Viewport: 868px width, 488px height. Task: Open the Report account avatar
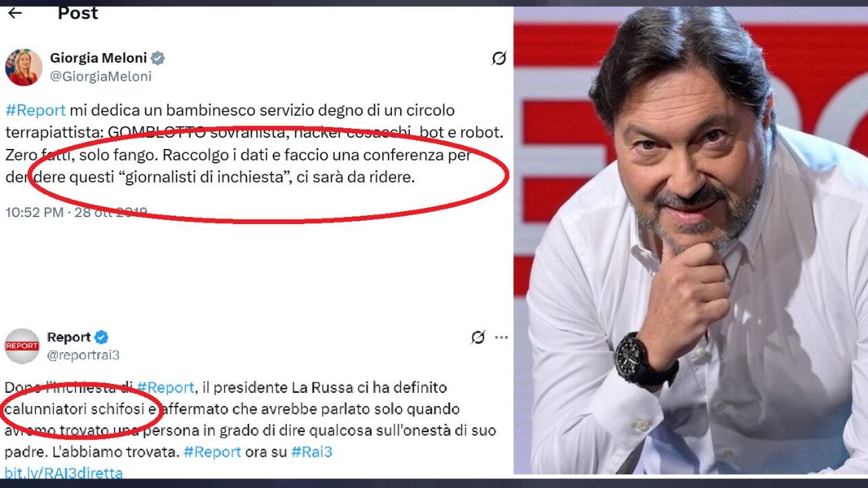pyautogui.click(x=22, y=346)
